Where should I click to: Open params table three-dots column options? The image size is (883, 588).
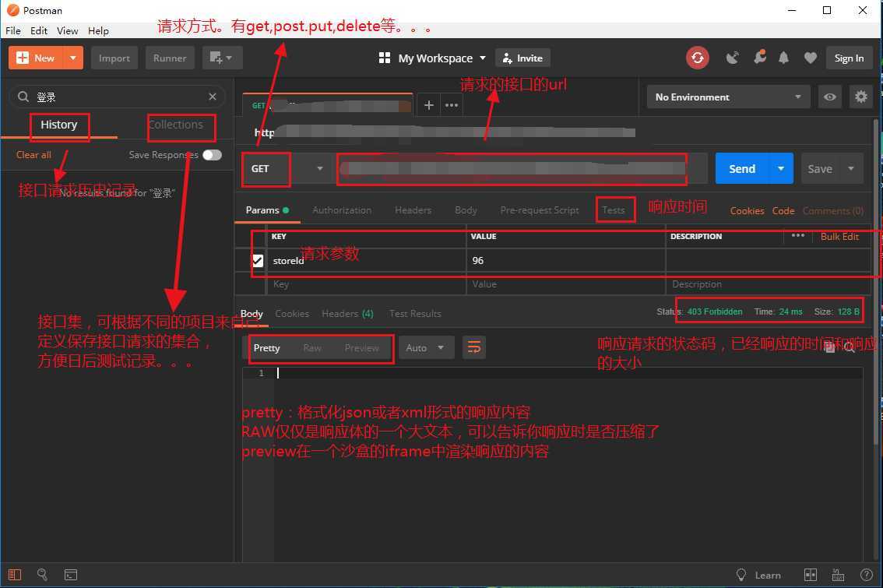click(798, 235)
